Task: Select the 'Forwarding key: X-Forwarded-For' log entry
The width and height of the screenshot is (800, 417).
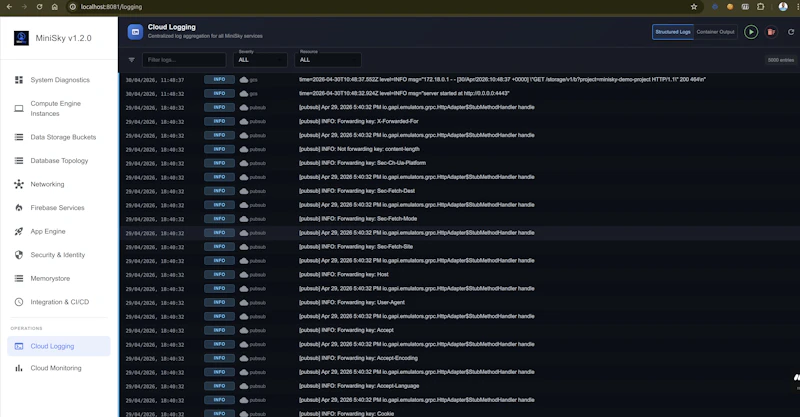Action: [x=359, y=121]
